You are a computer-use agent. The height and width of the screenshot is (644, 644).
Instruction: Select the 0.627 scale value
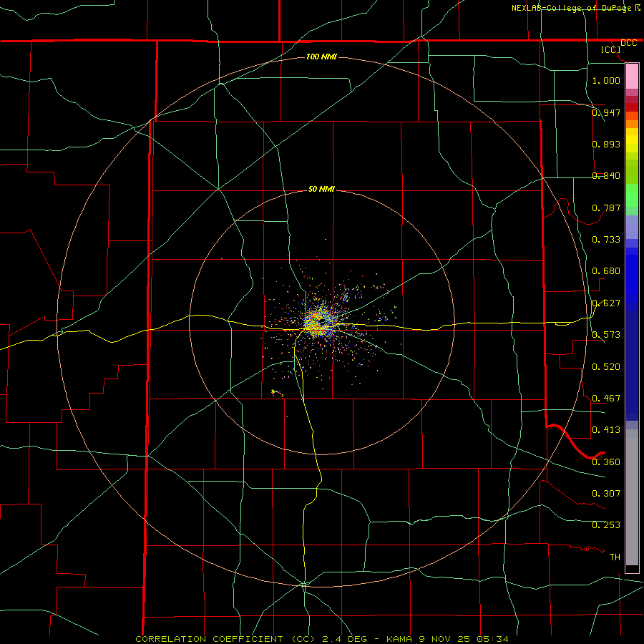click(x=606, y=303)
